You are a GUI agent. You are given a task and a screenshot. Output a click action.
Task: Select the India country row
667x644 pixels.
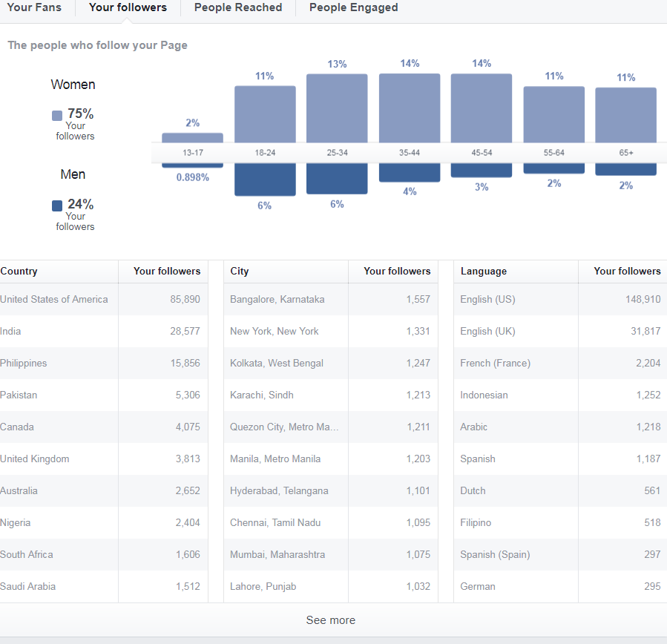point(104,332)
